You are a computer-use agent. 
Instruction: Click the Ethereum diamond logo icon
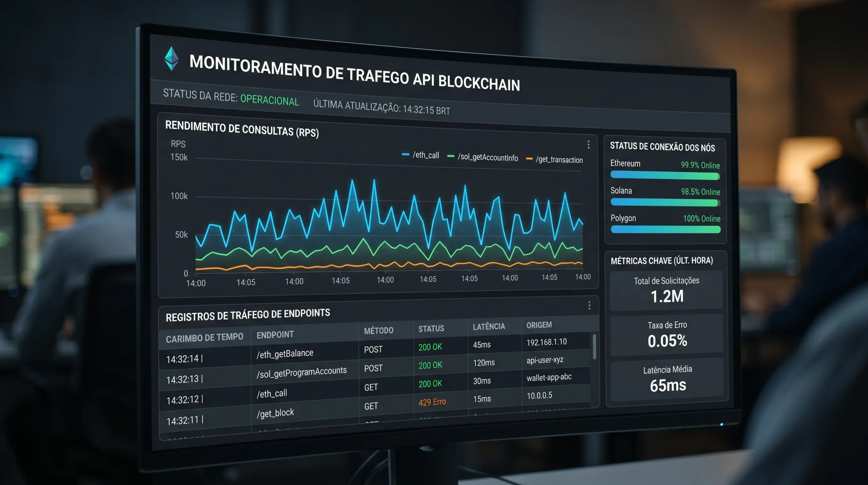tap(172, 58)
